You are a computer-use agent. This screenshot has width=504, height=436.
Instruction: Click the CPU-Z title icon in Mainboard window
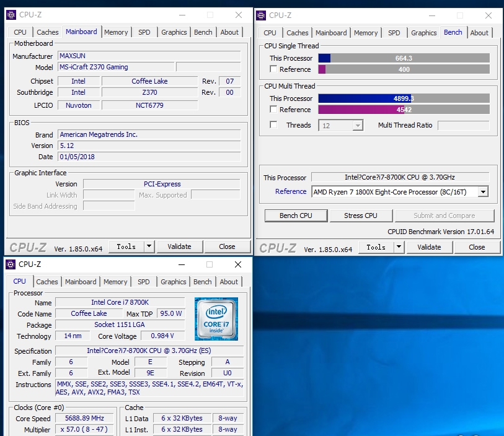(11, 15)
